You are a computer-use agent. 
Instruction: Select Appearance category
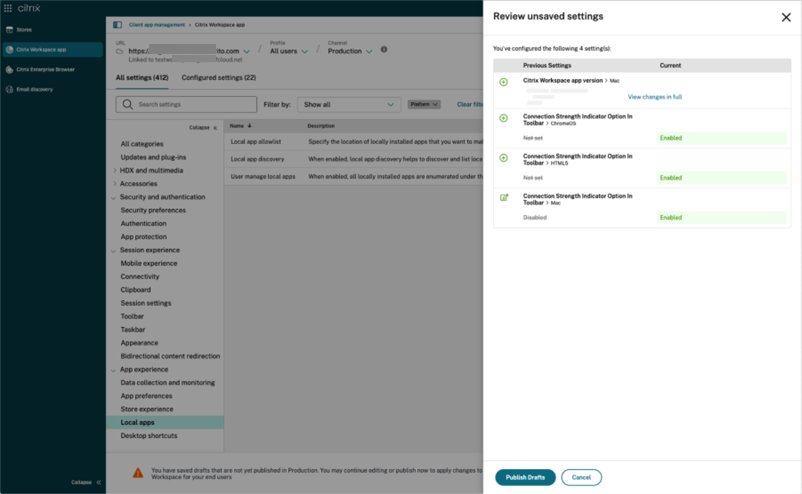point(139,343)
